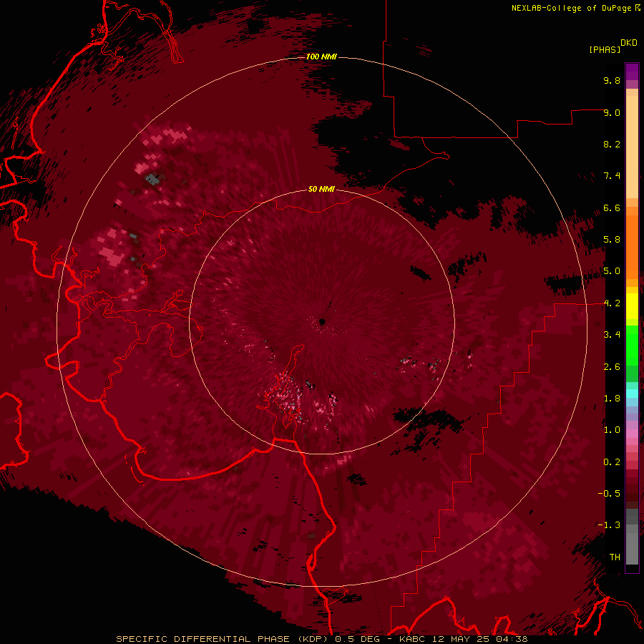Click the 2.6 value on color scale
The height and width of the screenshot is (644, 644).
tap(612, 367)
